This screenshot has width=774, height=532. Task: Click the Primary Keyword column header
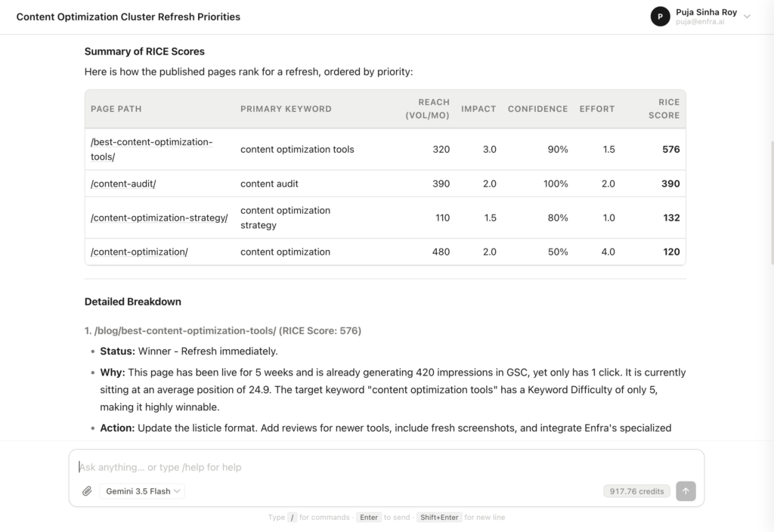286,109
